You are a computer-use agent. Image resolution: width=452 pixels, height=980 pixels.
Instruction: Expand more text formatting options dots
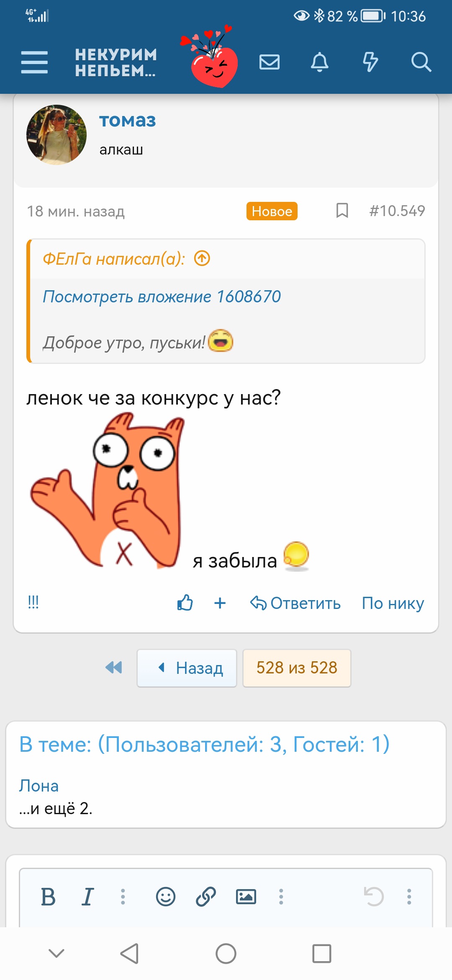[123, 897]
